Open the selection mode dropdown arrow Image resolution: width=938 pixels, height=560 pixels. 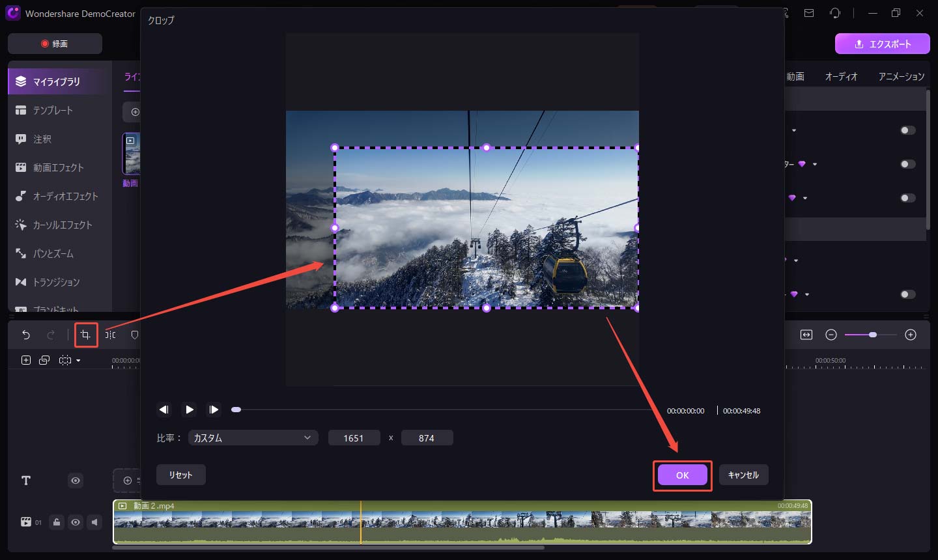[x=77, y=359]
